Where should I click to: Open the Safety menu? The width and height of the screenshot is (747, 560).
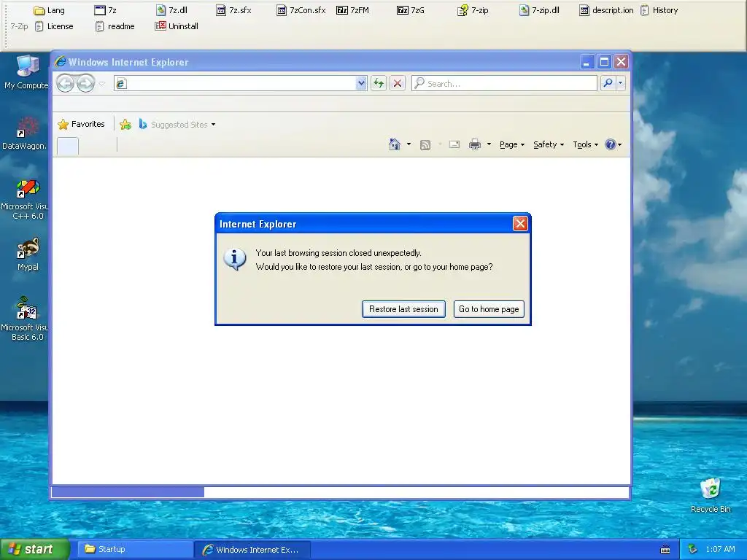point(549,144)
